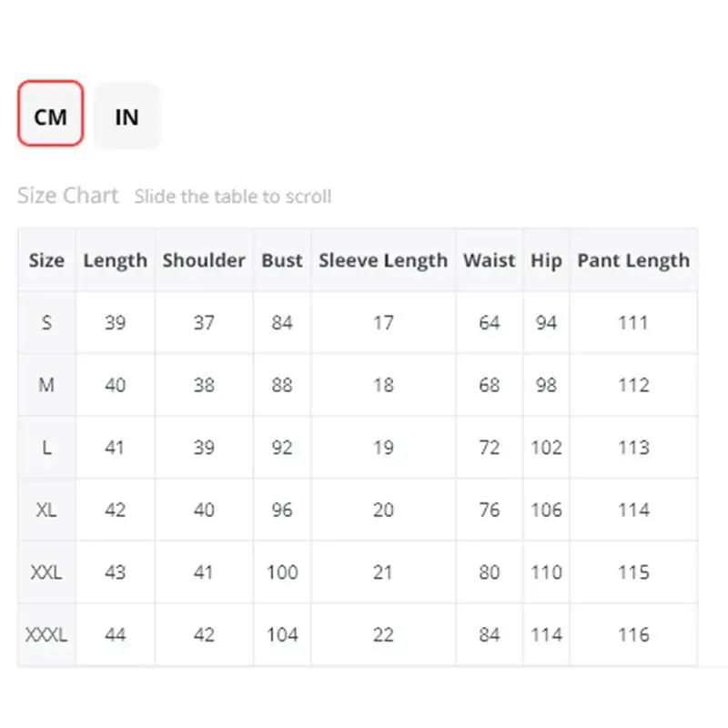Viewport: 728px width, 728px height.
Task: Click the Bust column header
Action: click(282, 260)
